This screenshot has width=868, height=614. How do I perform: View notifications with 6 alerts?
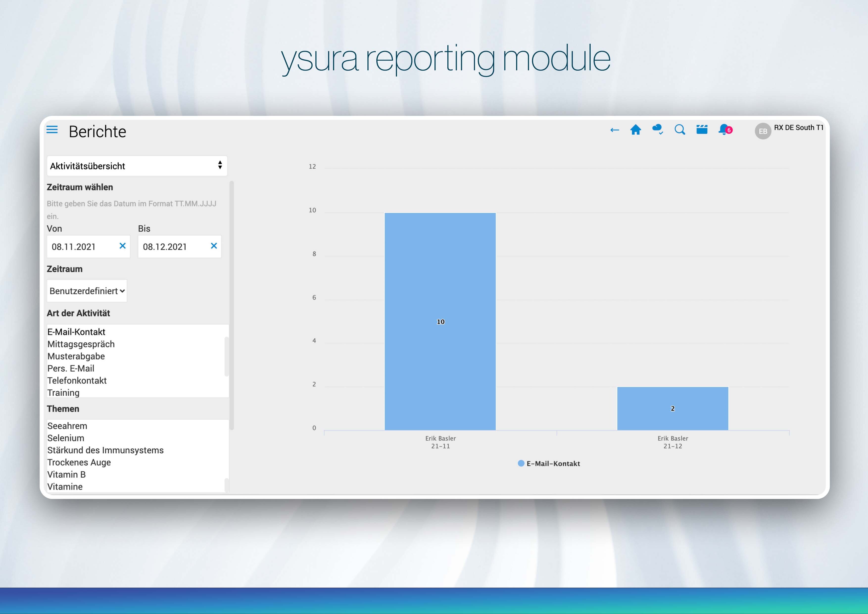(723, 130)
